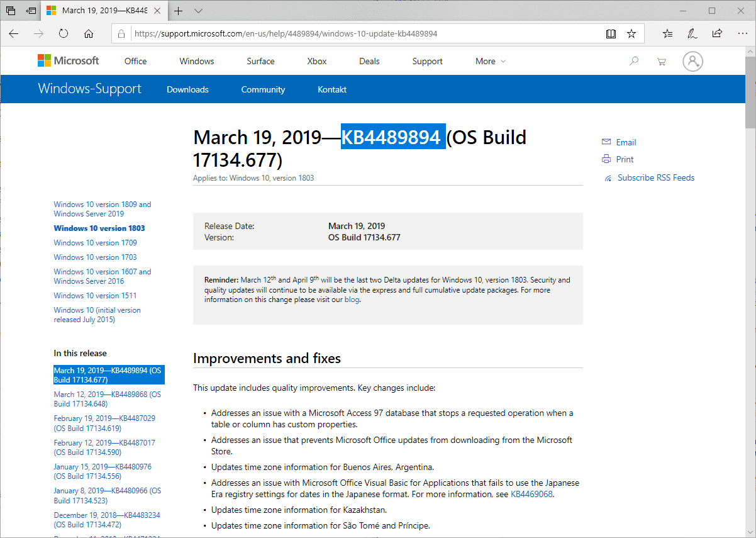
Task: Open the Surface menu item
Action: [x=260, y=61]
